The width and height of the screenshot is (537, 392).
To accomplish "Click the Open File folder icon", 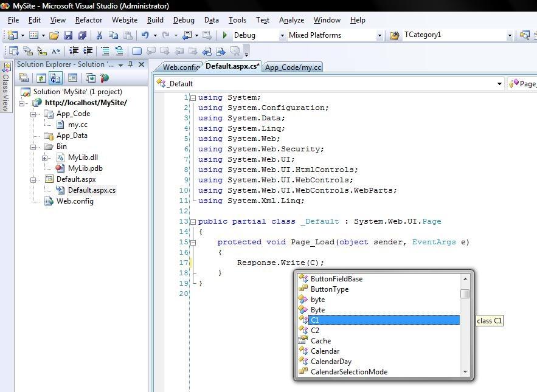I will click(x=54, y=35).
